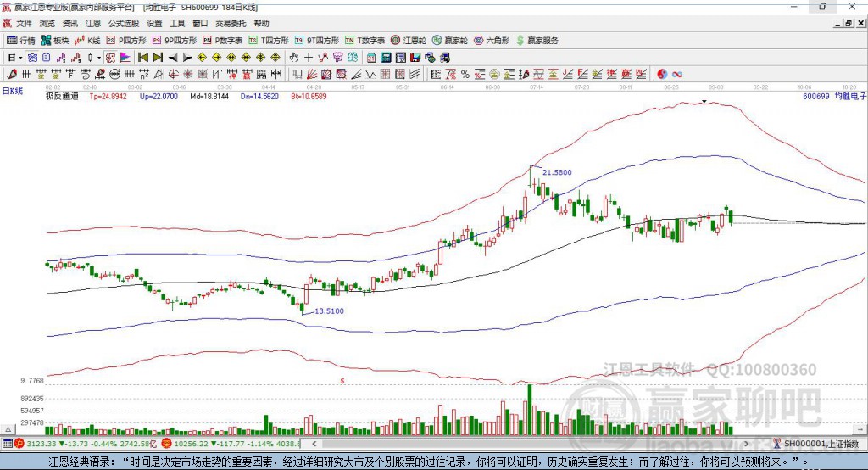Jump to first bar with skip-to-start icon
The height and width of the screenshot is (470, 868).
[x=142, y=58]
